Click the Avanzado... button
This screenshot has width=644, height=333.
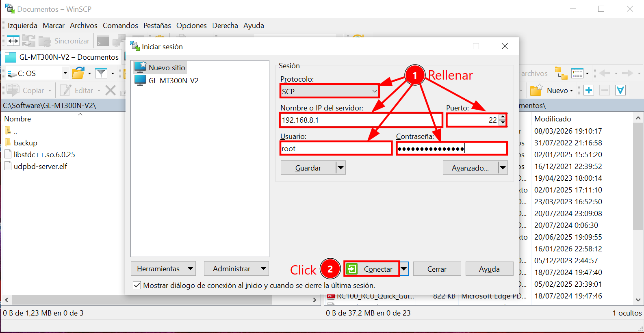(x=470, y=168)
